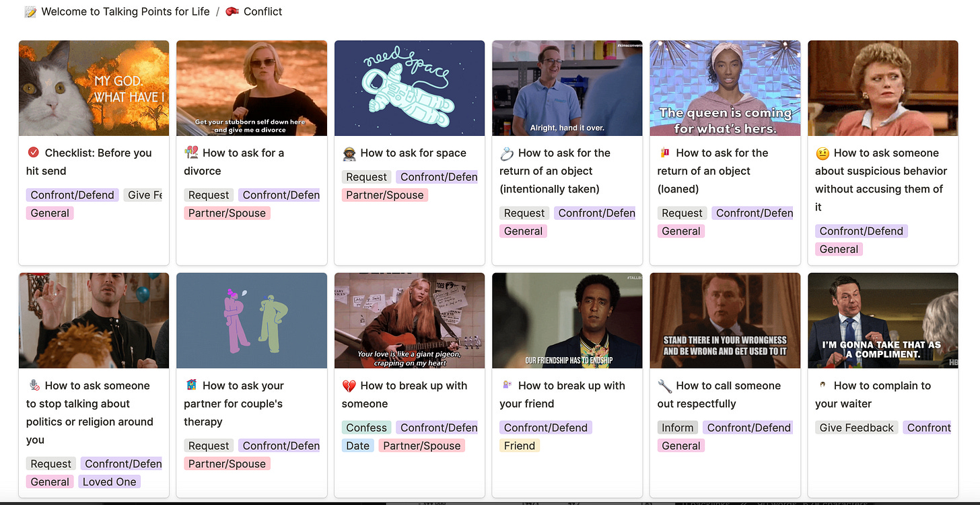Click General tag on call someone out card
Viewport: 980px width, 505px height.
coord(681,446)
